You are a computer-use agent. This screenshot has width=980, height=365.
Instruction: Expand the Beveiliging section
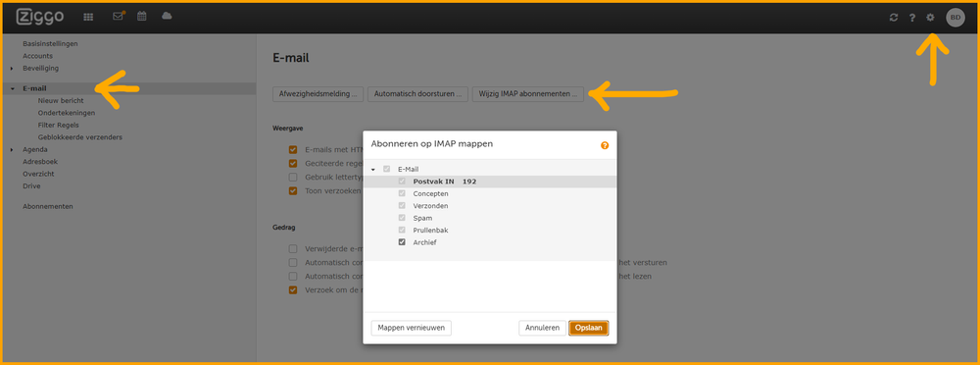(13, 69)
